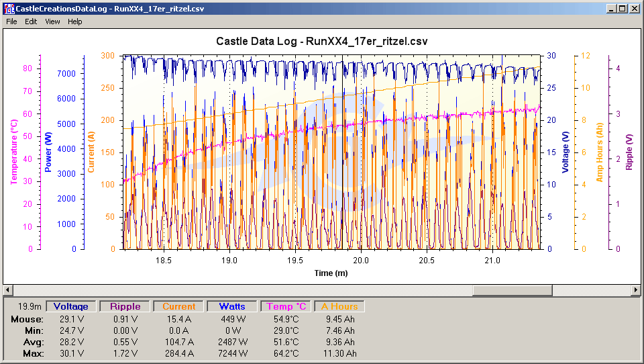Click the horizontal scrollbar thumb
This screenshot has height=364, width=644.
(512, 290)
